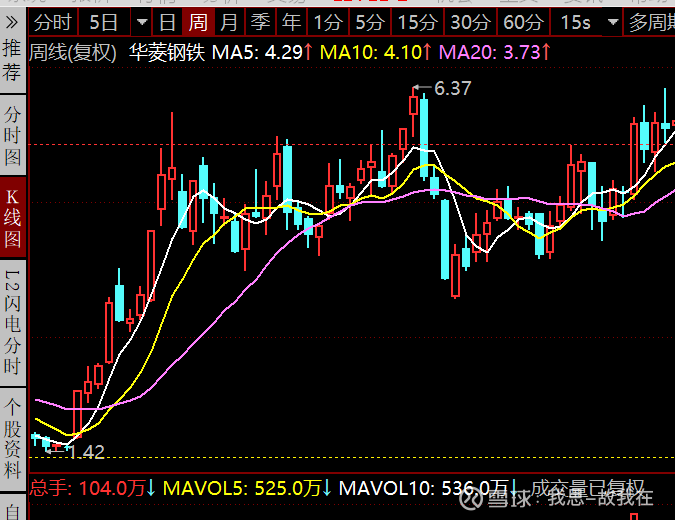The width and height of the screenshot is (675, 520).
Task: Switch to quarterly 季 K-line
Action: point(260,22)
